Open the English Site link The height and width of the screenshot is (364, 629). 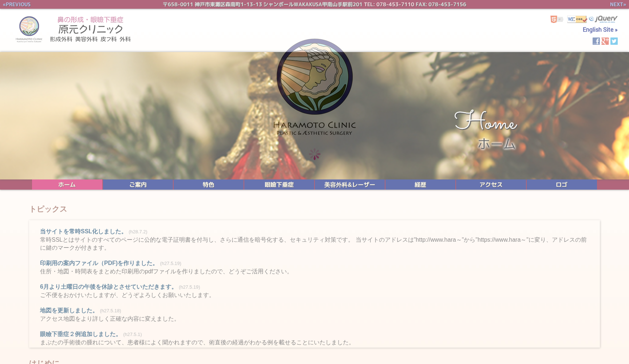click(x=600, y=30)
